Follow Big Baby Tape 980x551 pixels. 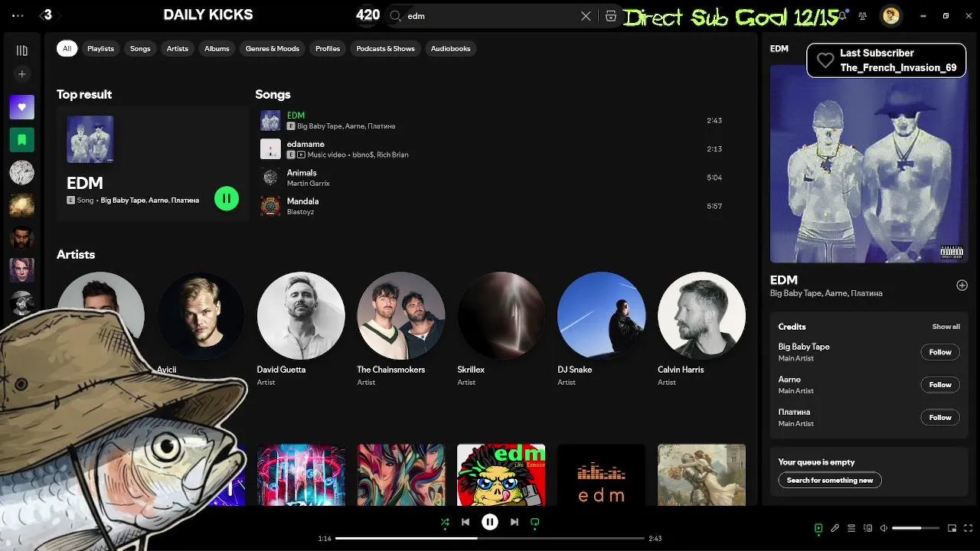(x=940, y=352)
